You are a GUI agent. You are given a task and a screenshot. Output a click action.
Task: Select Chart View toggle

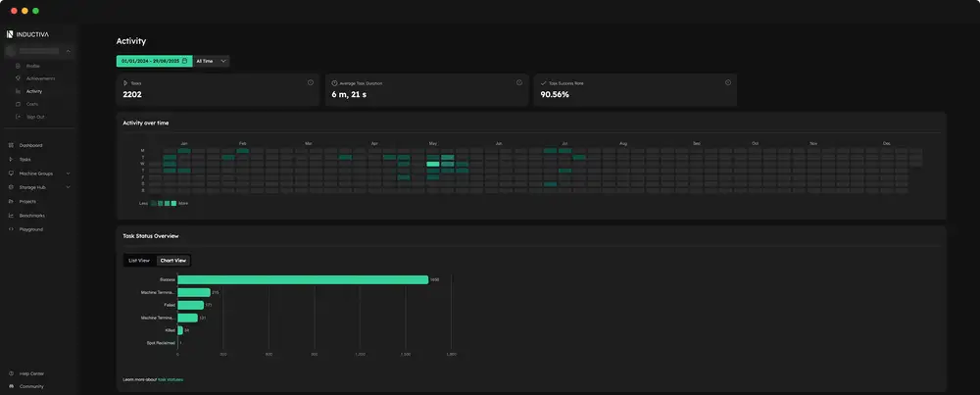pyautogui.click(x=173, y=261)
